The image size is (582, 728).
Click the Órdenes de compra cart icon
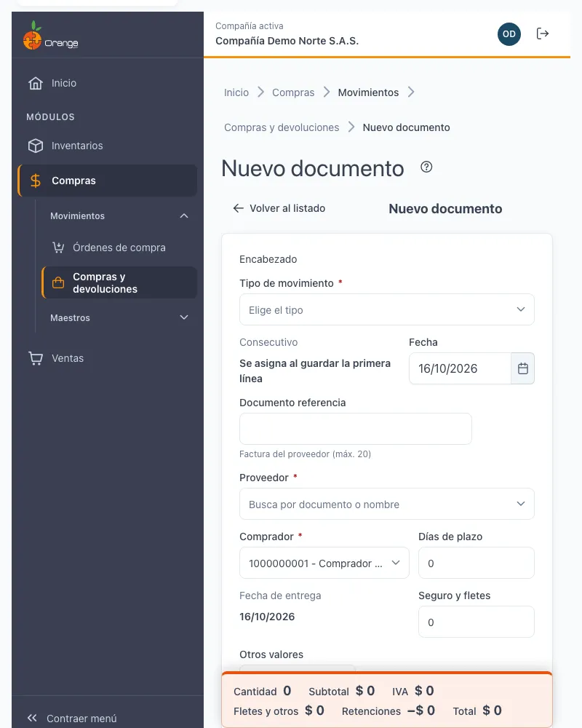tap(58, 248)
